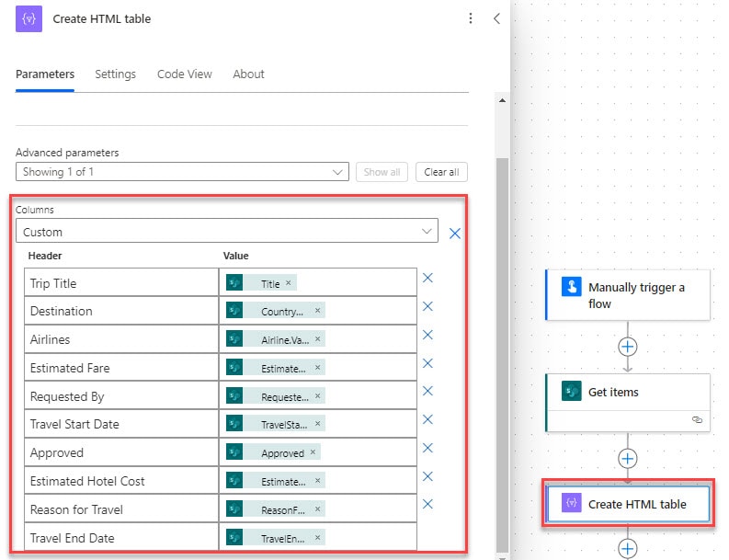Remove the Airline.Va... token
Viewport: 729px width, 560px height.
tap(317, 339)
